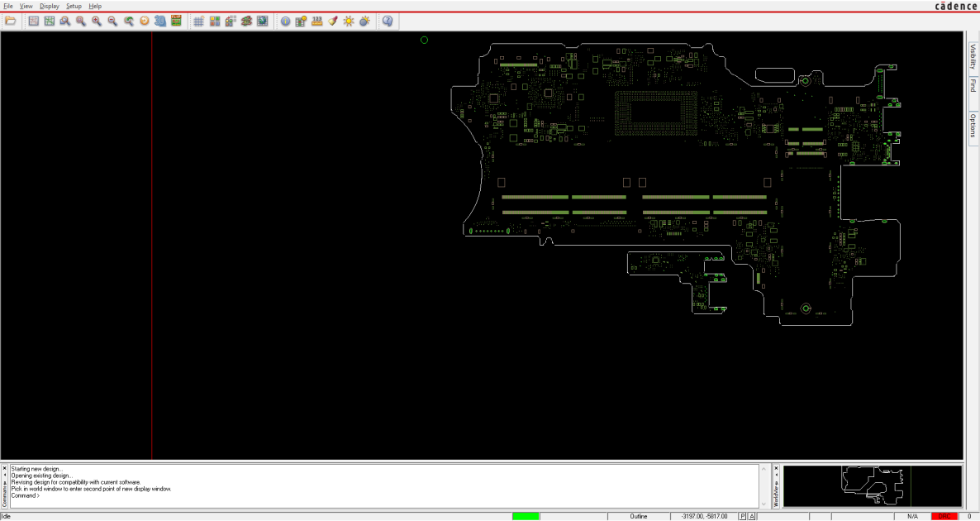The height and width of the screenshot is (521, 980).
Task: Click the Dehighlight brush icon
Action: 332,21
